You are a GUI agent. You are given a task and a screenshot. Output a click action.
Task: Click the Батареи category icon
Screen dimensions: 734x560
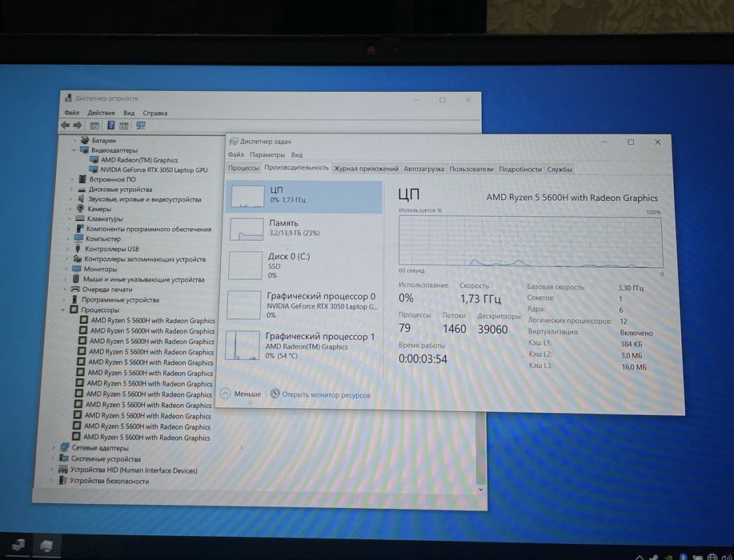(85, 140)
